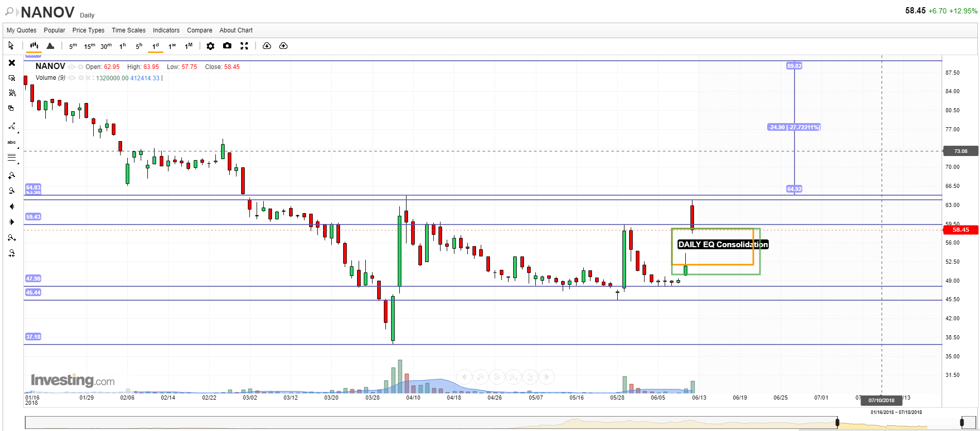Click the remove selected drawing tool icon
The image size is (980, 431).
tap(12, 78)
